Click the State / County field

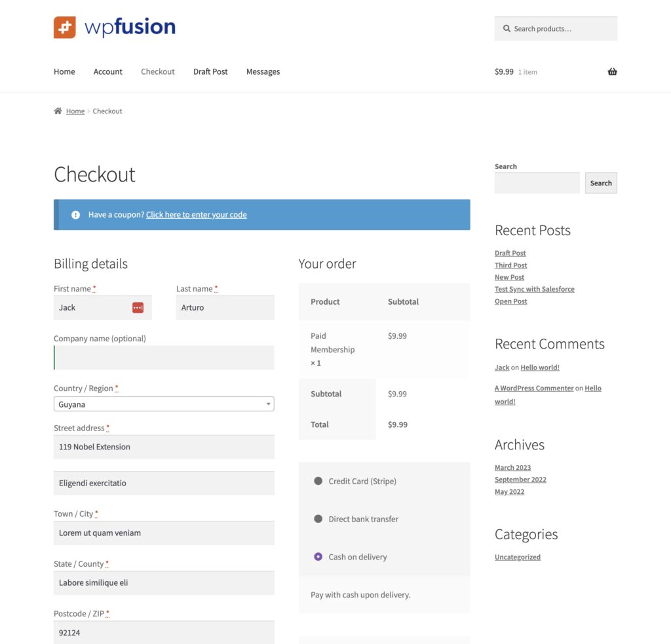[164, 583]
